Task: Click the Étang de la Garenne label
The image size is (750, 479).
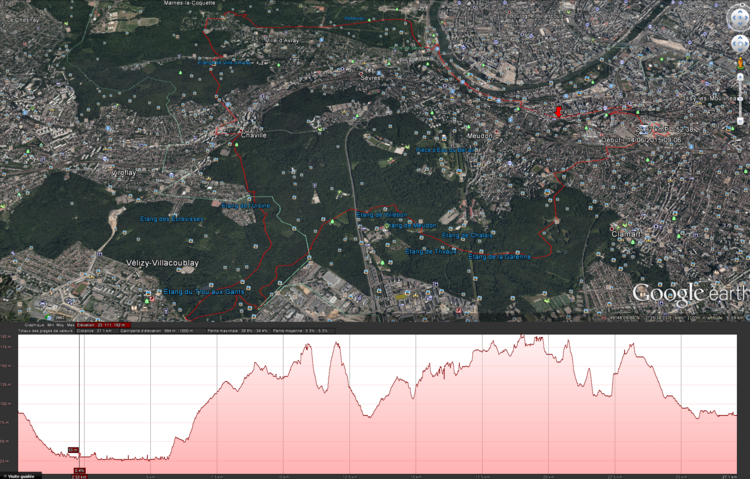Action: 500,256
